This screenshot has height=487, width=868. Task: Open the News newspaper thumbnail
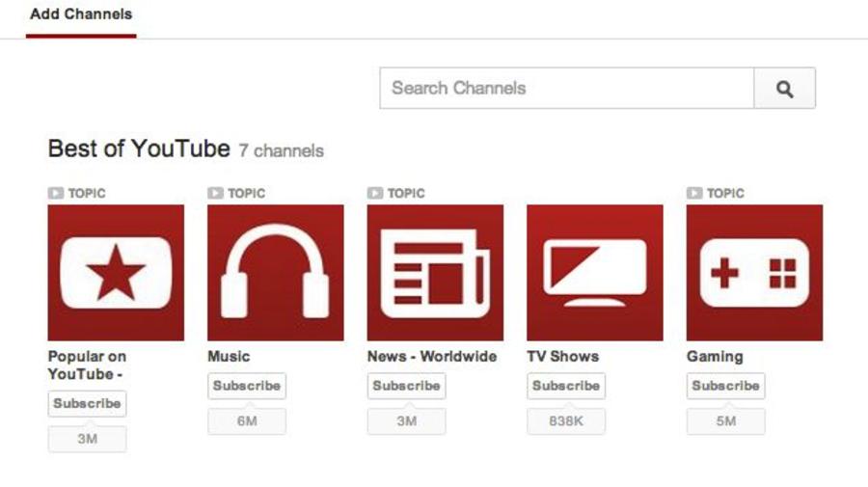[x=435, y=273]
